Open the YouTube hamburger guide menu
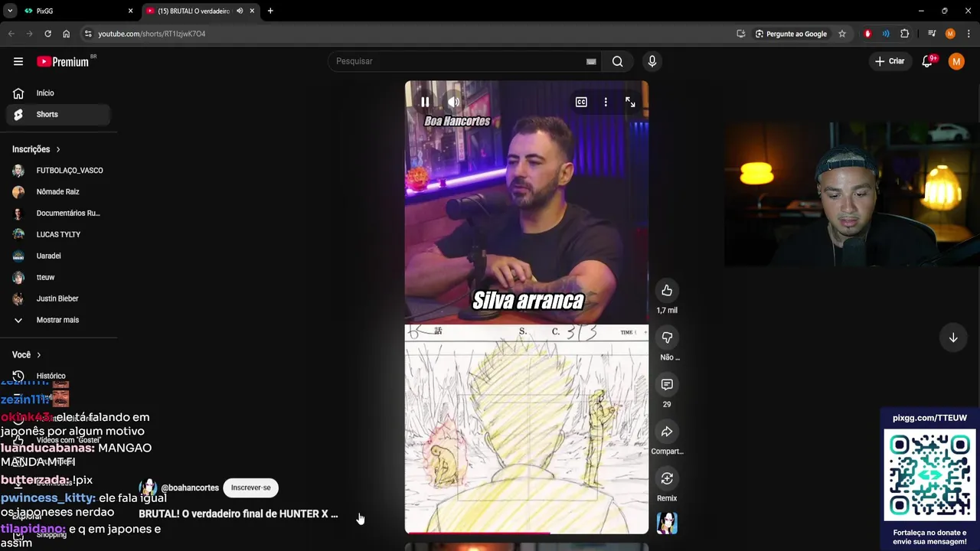This screenshot has width=980, height=551. pyautogui.click(x=18, y=61)
